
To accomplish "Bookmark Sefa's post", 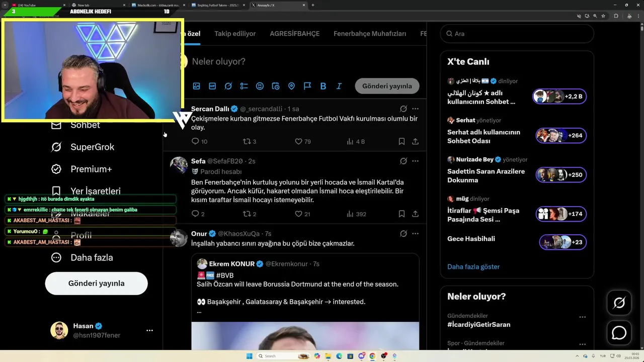I will click(x=401, y=214).
